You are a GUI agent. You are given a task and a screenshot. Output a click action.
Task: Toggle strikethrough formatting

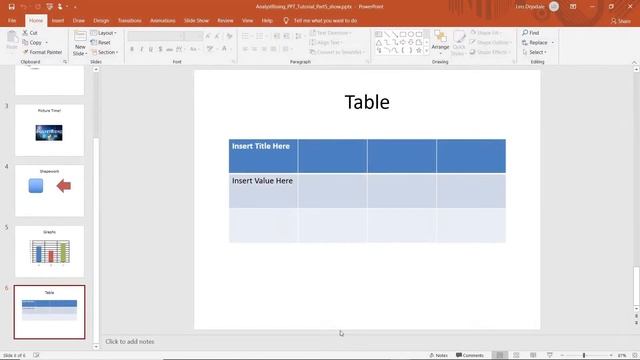[x=169, y=49]
